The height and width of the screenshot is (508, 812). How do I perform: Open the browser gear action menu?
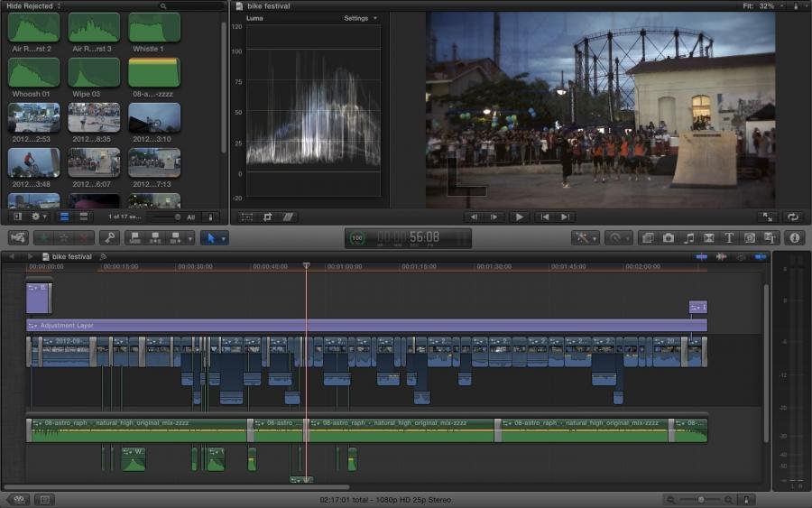coord(40,217)
